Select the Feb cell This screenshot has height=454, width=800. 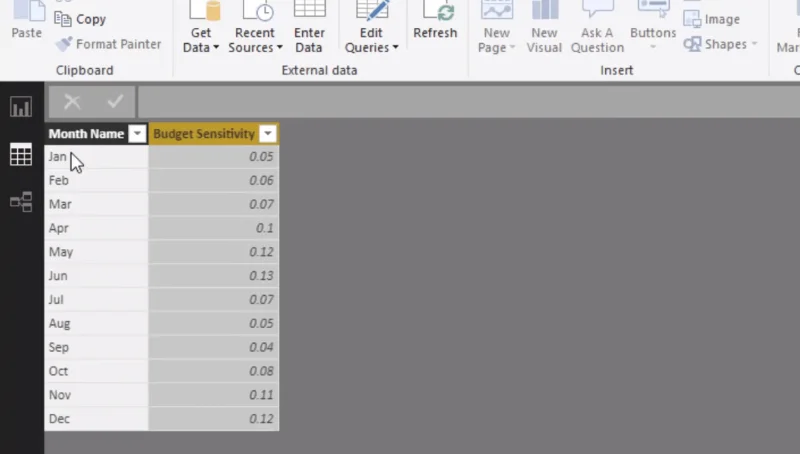(x=96, y=180)
